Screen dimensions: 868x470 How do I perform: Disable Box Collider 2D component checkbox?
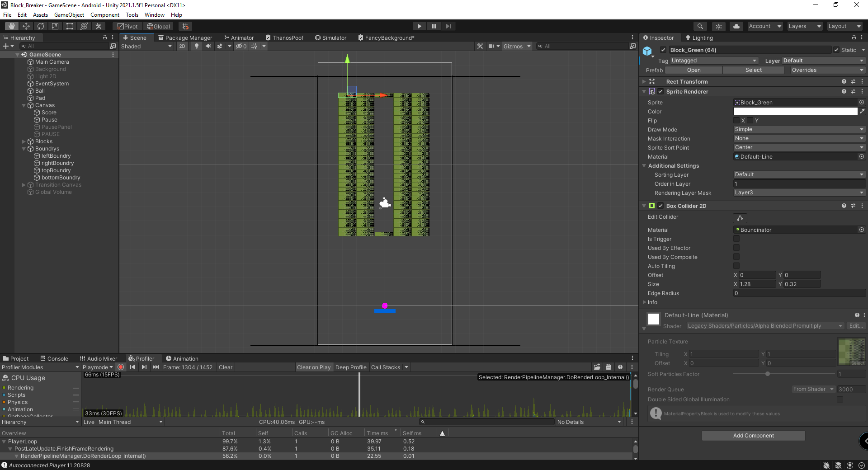[x=660, y=206]
